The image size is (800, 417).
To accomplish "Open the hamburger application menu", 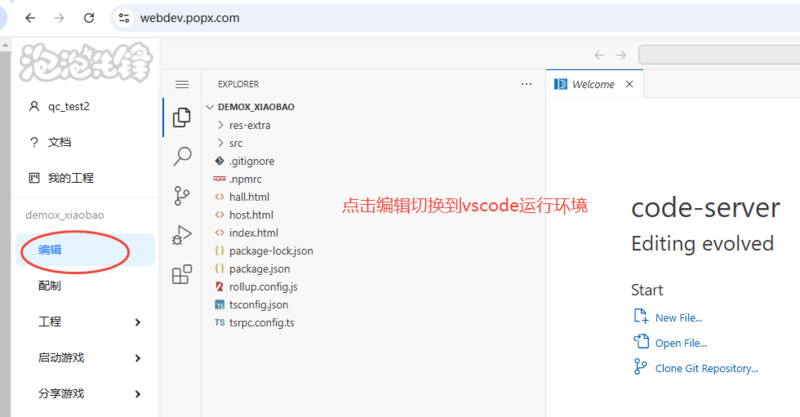I will pos(182,85).
